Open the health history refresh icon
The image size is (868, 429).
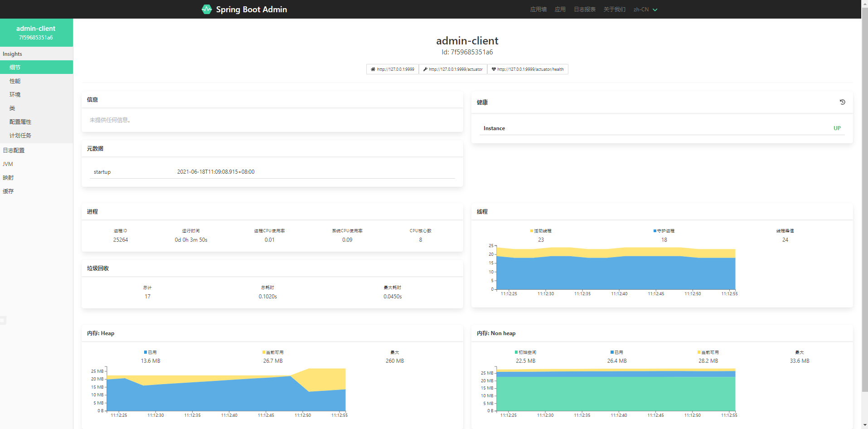click(x=842, y=102)
